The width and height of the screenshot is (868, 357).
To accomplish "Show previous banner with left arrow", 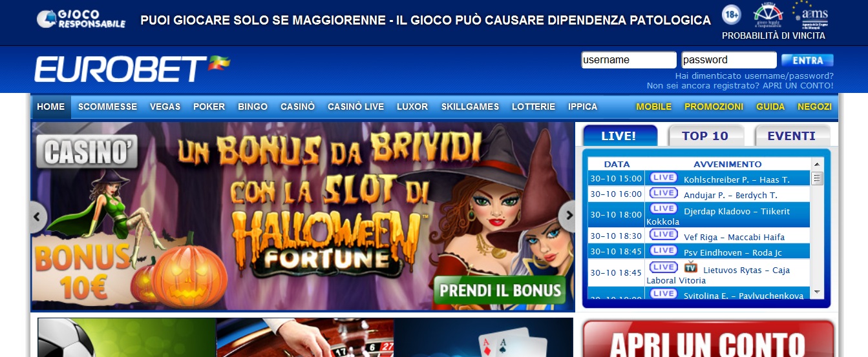I will 38,216.
